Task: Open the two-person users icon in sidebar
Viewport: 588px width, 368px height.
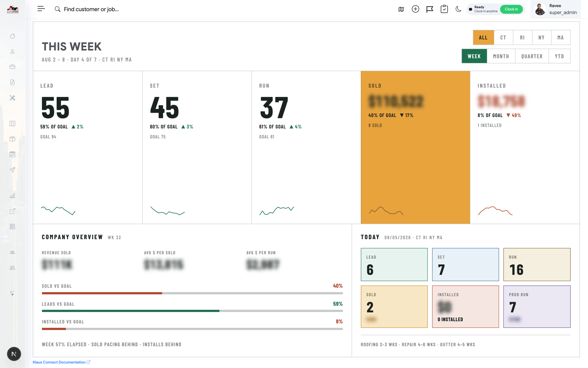Action: 12,268
